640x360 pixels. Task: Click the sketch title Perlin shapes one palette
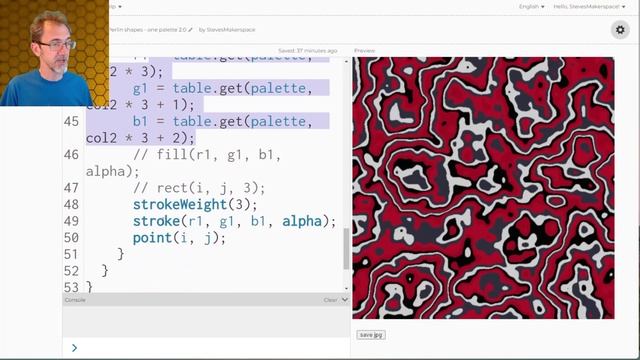coord(148,30)
